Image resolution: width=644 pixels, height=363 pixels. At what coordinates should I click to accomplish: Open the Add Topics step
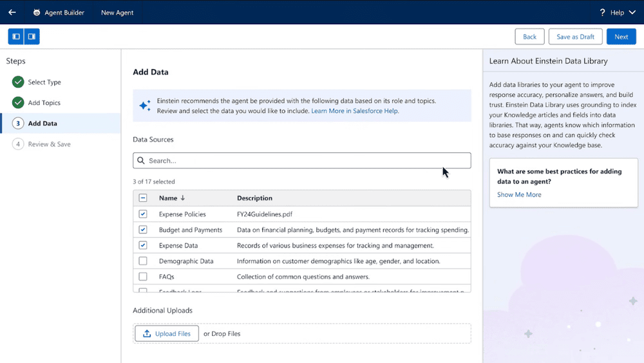pyautogui.click(x=44, y=103)
